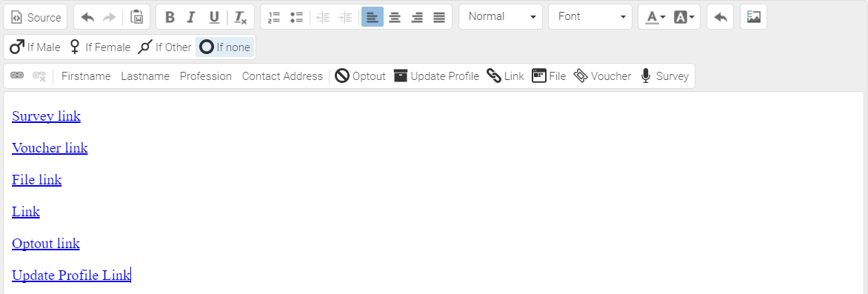868x294 pixels.
Task: Open the Font dropdown
Action: tap(590, 17)
